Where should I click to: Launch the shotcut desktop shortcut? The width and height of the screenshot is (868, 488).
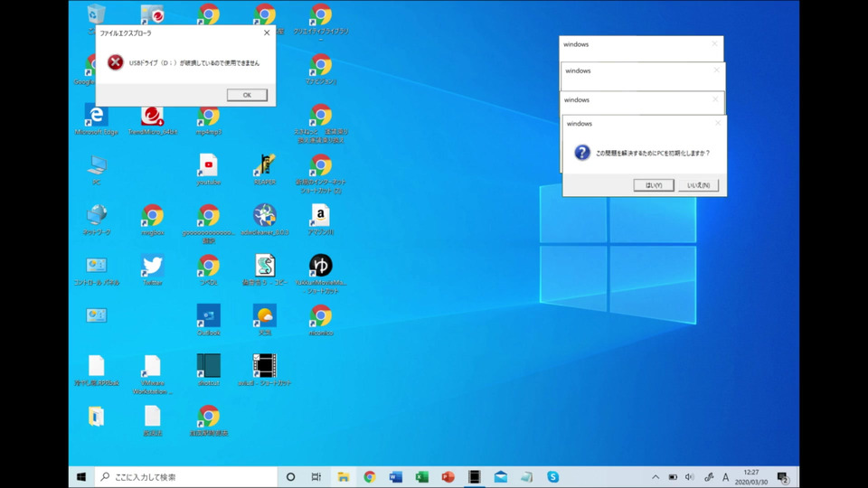209,366
